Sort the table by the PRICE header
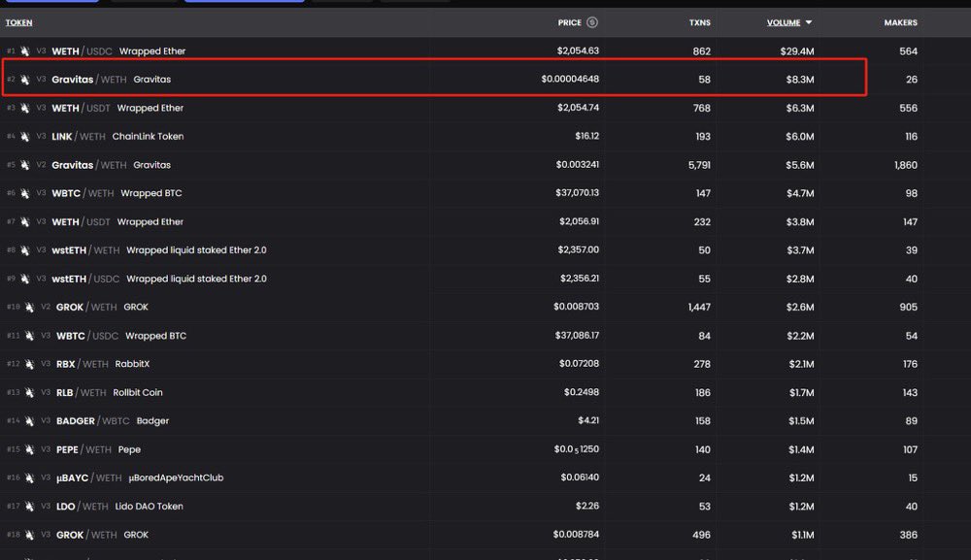This screenshot has width=971, height=560. click(x=569, y=23)
